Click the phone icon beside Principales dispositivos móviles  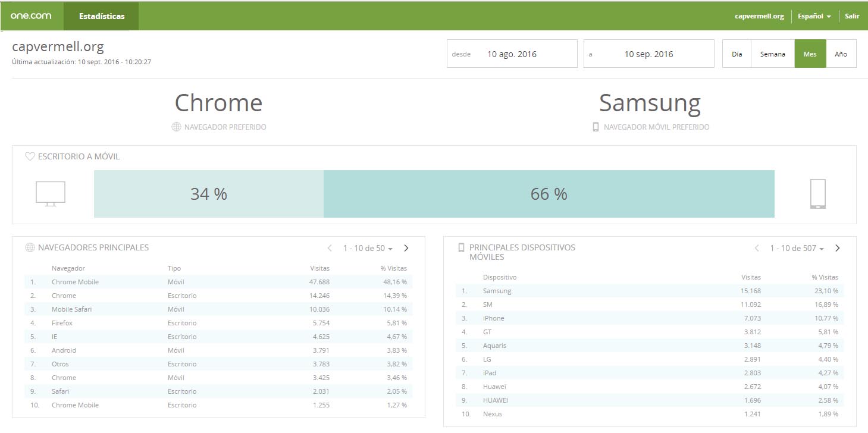pyautogui.click(x=460, y=248)
